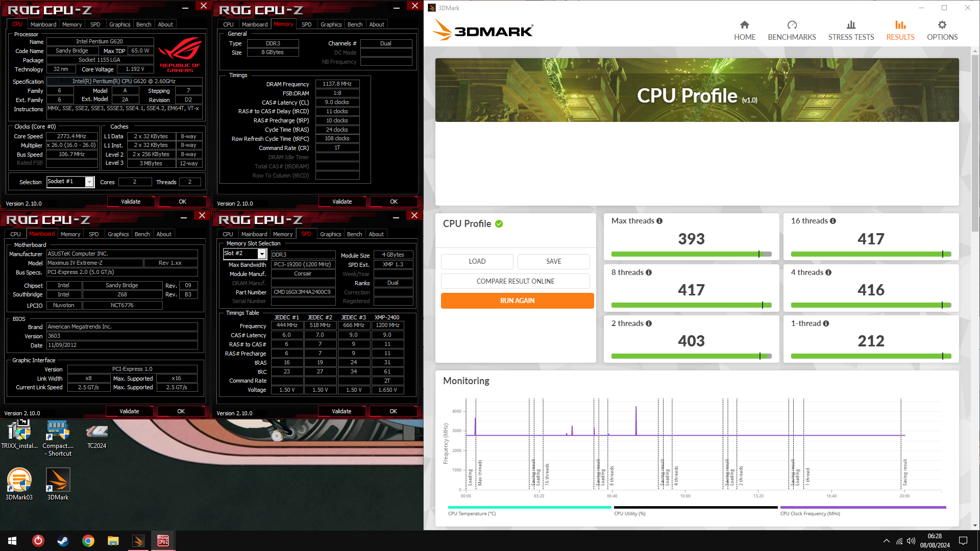This screenshot has height=551, width=980.
Task: Open the BENCHMARKS gauge icon
Action: [x=792, y=25]
